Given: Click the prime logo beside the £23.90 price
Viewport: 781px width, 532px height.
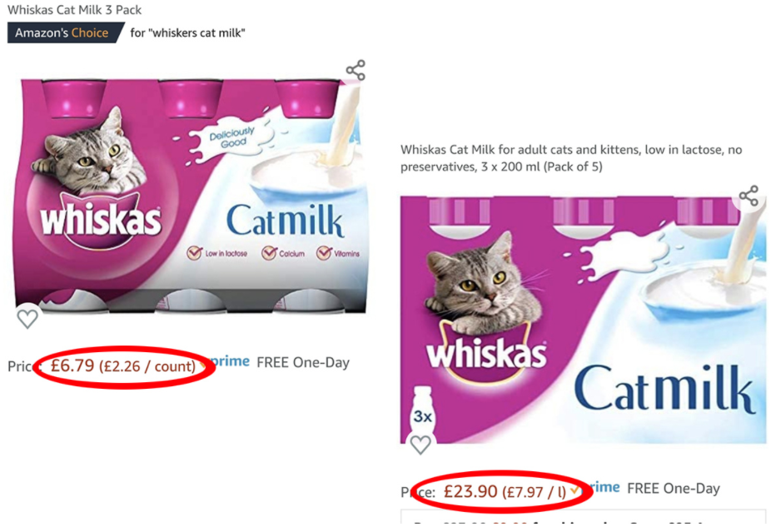Looking at the screenshot, I should (x=604, y=487).
